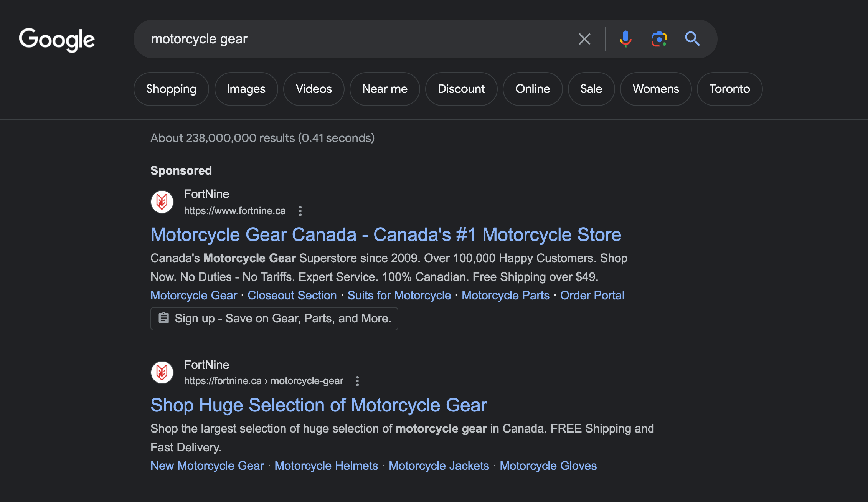Click the FortNine logo on the sponsored result
The image size is (868, 502).
(x=162, y=201)
